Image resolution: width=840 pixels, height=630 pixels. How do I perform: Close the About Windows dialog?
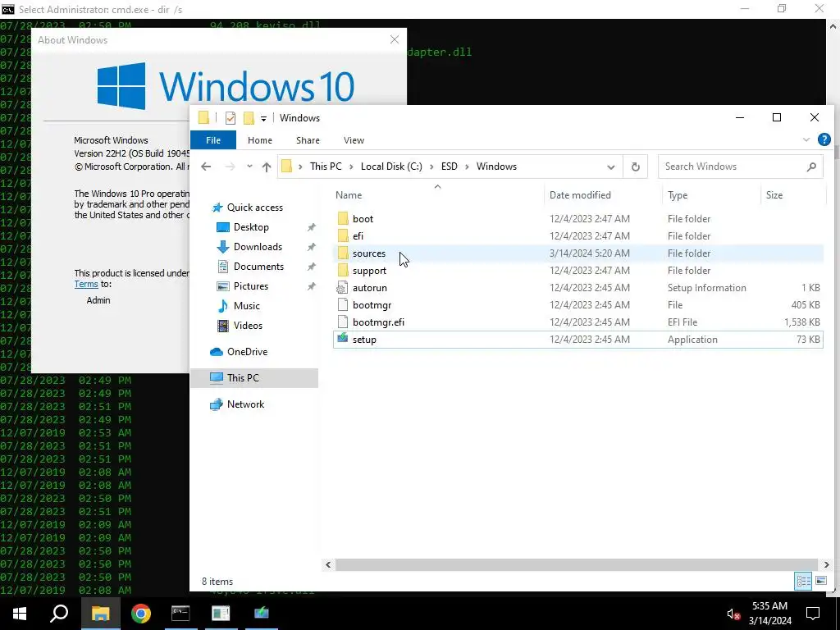click(395, 39)
